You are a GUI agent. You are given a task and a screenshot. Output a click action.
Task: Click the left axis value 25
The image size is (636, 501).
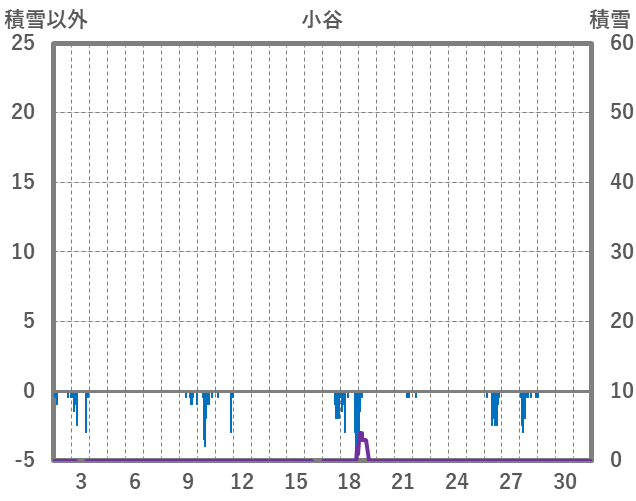23,43
